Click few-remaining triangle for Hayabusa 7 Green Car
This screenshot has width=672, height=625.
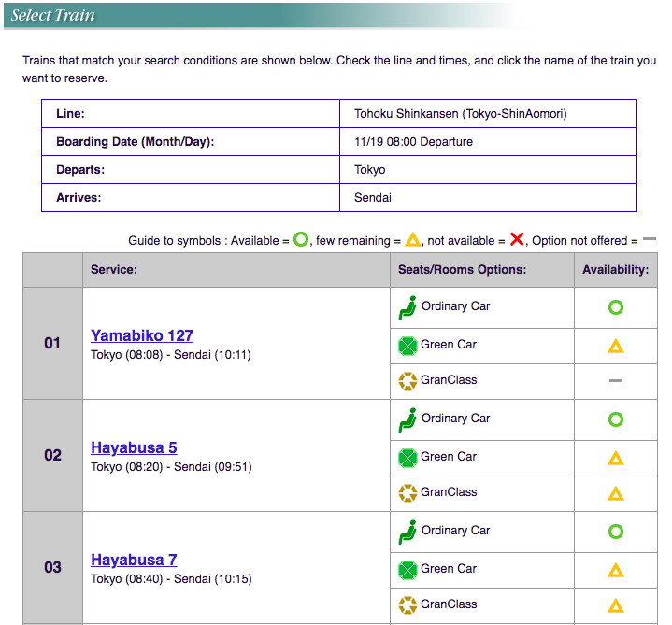pyautogui.click(x=616, y=570)
